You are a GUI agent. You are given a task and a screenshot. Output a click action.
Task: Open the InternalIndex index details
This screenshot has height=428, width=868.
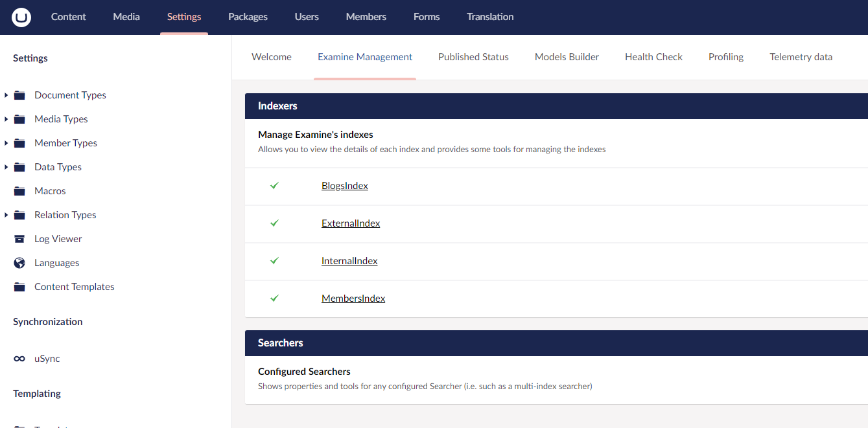(349, 261)
